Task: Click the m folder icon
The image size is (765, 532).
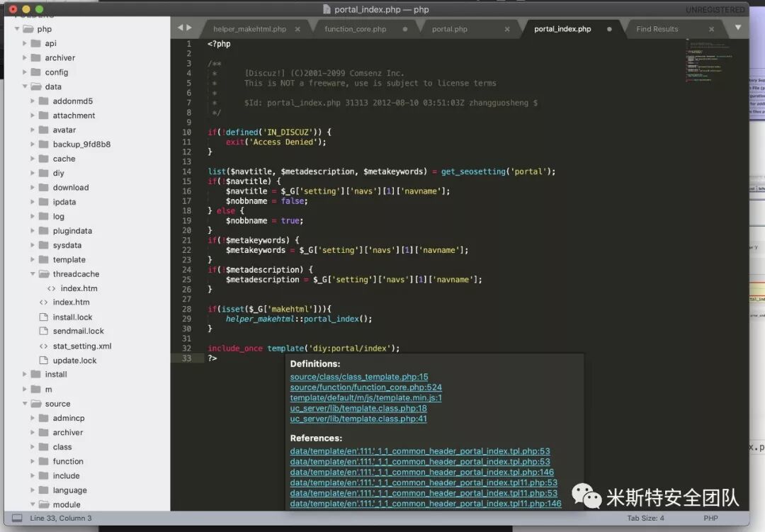Action: 35,389
